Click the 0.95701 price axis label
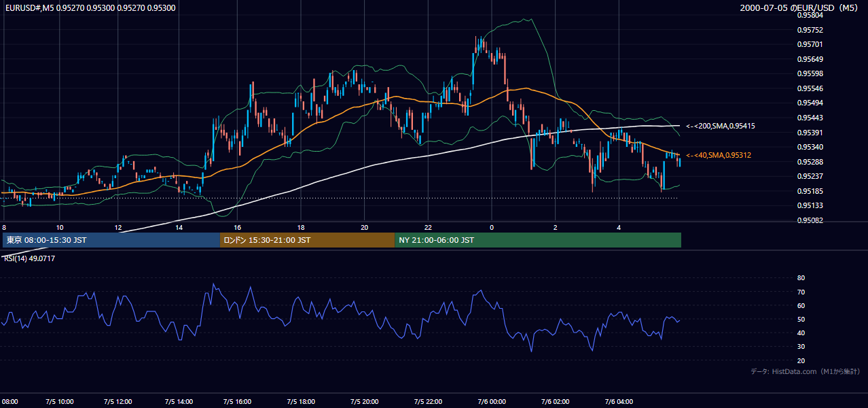Image resolution: width=868 pixels, height=408 pixels. (810, 44)
